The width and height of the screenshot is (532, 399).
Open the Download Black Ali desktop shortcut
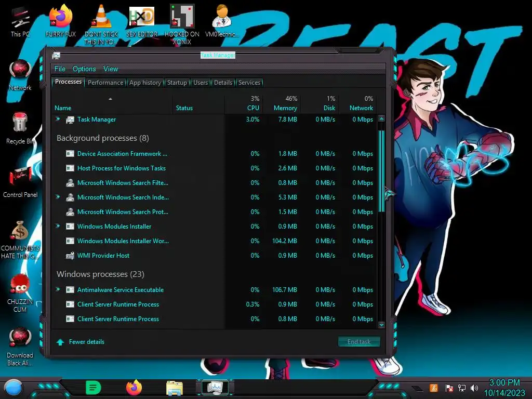(x=20, y=347)
